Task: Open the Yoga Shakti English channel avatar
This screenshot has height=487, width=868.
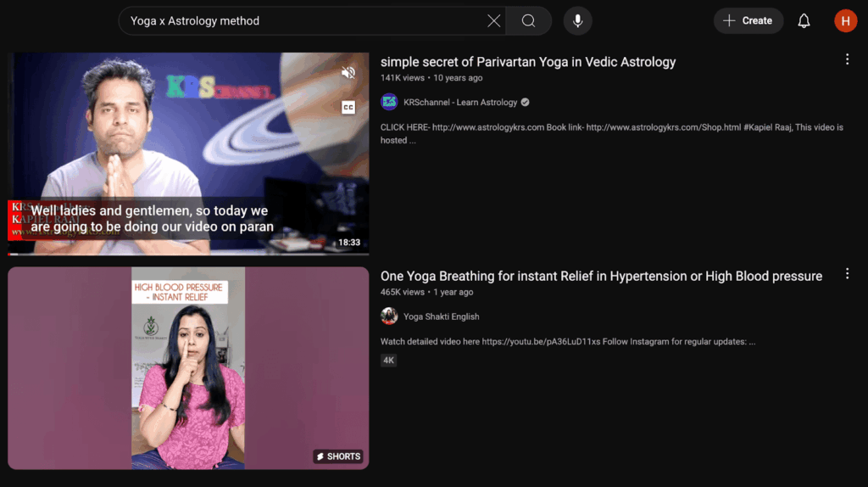Action: tap(389, 316)
